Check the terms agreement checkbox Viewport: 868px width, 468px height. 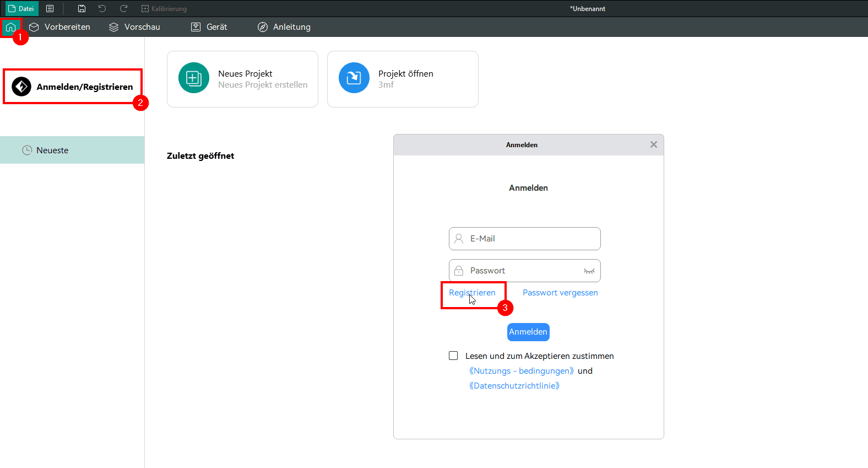(x=453, y=356)
